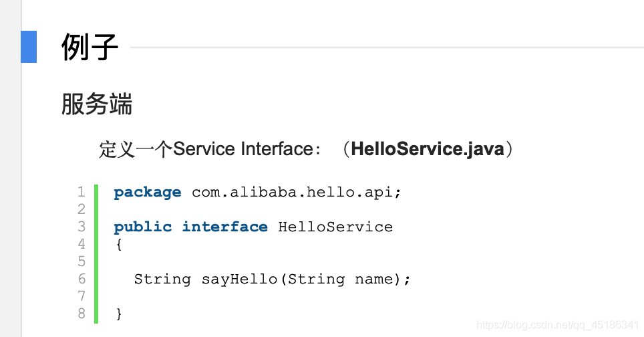Click the green bar beside code block

pyautogui.click(x=96, y=253)
